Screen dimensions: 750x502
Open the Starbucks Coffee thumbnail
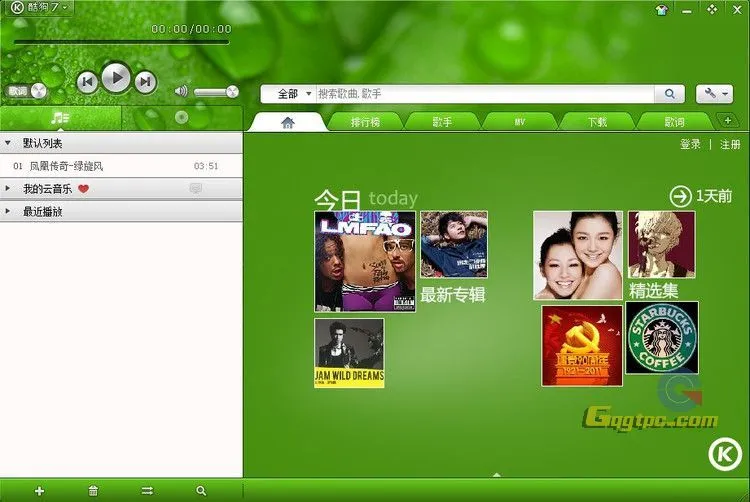pyautogui.click(x=662, y=338)
